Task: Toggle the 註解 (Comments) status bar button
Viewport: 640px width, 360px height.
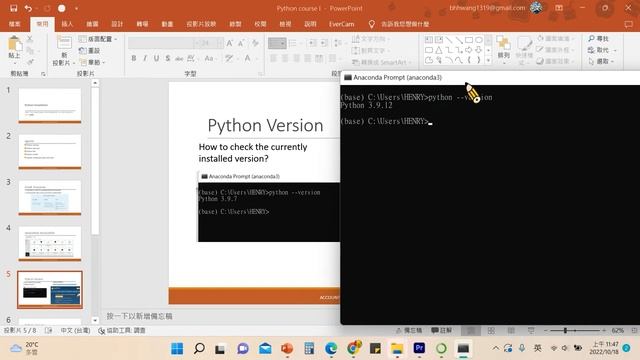Action: coord(442,330)
